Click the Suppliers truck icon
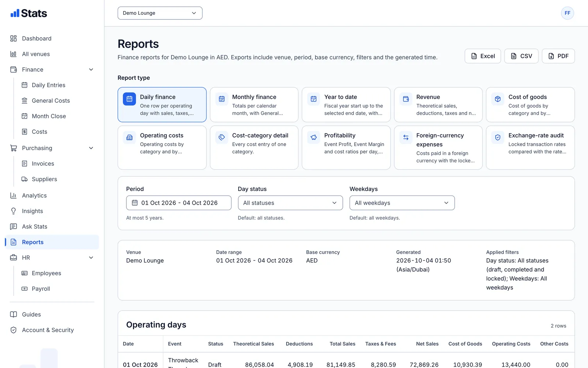588x368 pixels. point(25,179)
